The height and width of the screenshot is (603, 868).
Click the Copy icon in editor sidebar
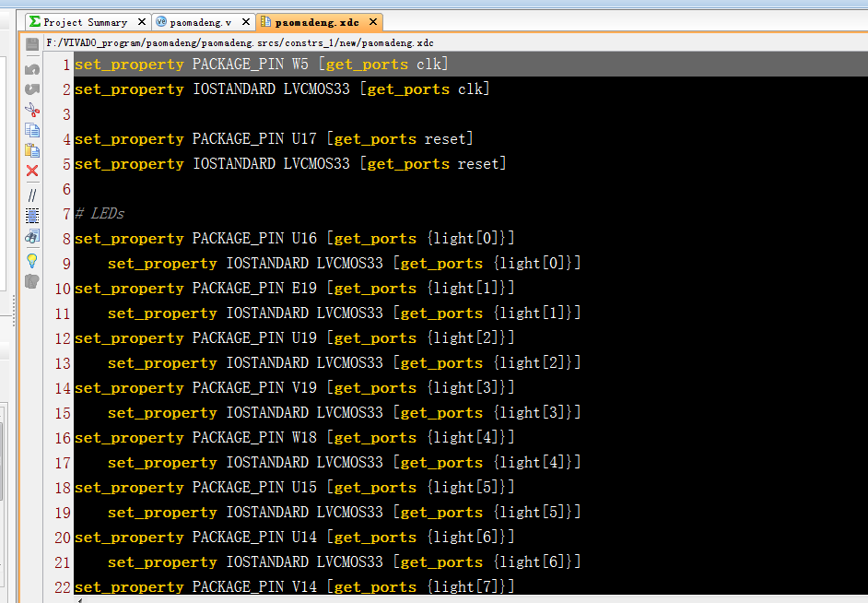(32, 130)
